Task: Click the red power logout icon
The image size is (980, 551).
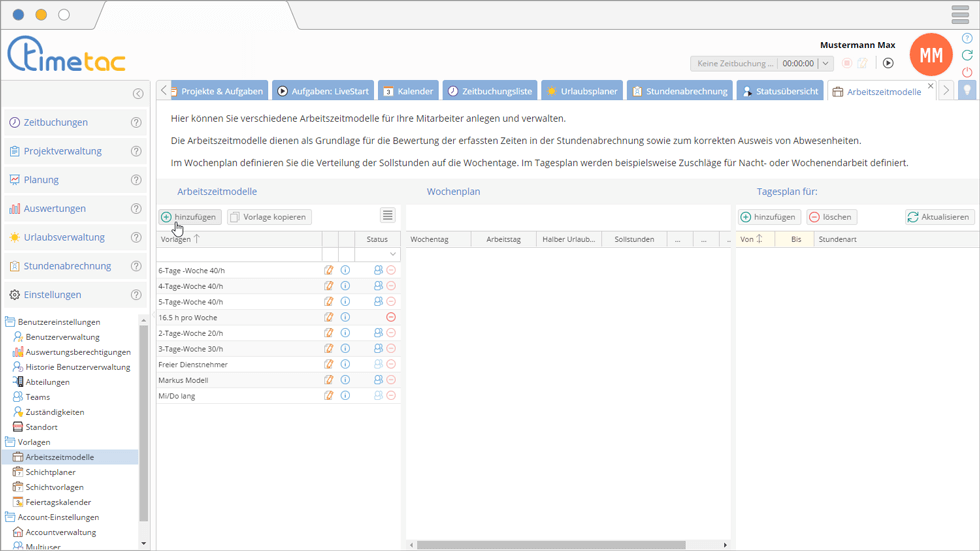Action: coord(967,72)
